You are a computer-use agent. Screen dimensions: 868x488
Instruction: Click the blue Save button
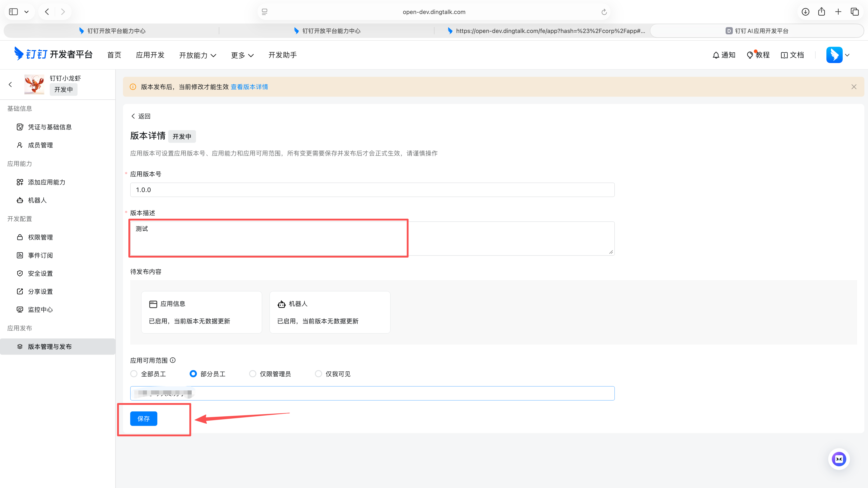point(144,419)
